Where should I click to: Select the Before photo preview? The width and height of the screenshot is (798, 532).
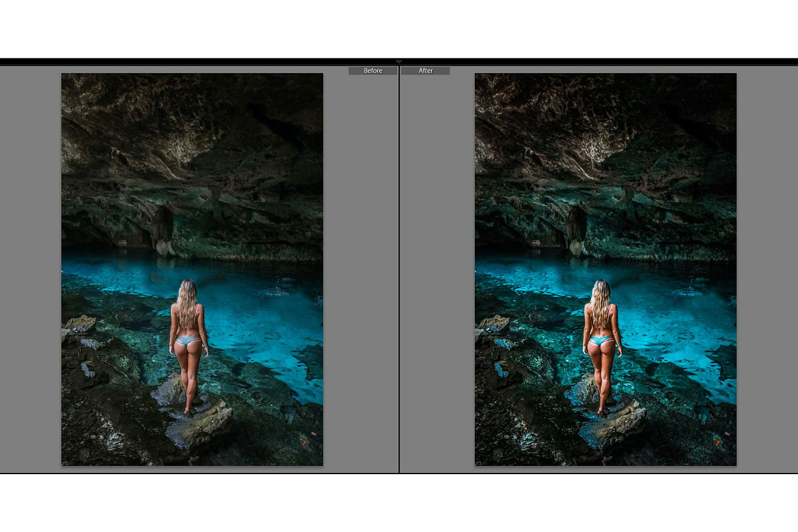click(192, 269)
